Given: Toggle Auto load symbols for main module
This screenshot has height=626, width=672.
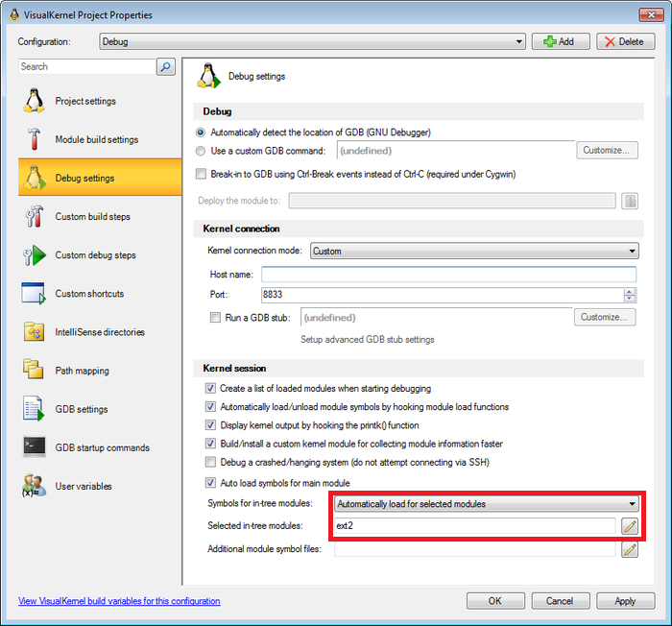Looking at the screenshot, I should (210, 483).
